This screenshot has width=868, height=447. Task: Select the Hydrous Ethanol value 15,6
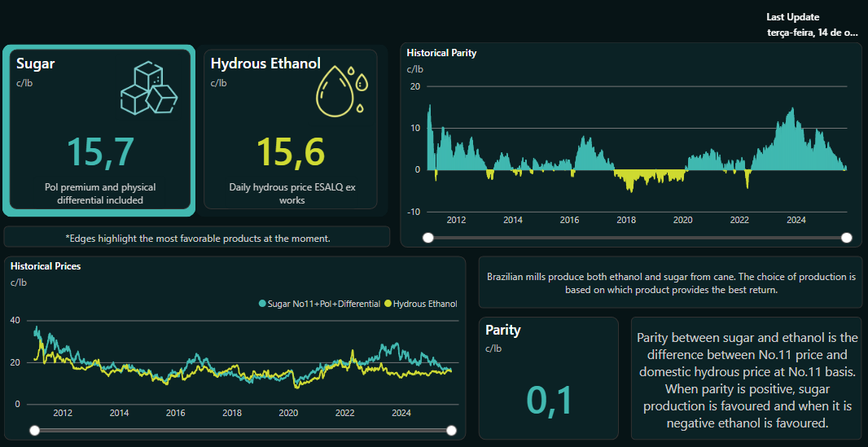click(291, 152)
